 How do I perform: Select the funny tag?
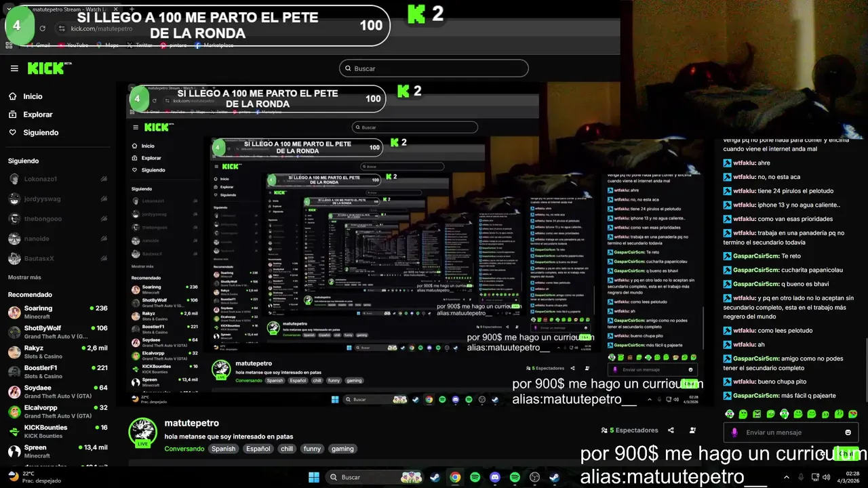coord(312,449)
